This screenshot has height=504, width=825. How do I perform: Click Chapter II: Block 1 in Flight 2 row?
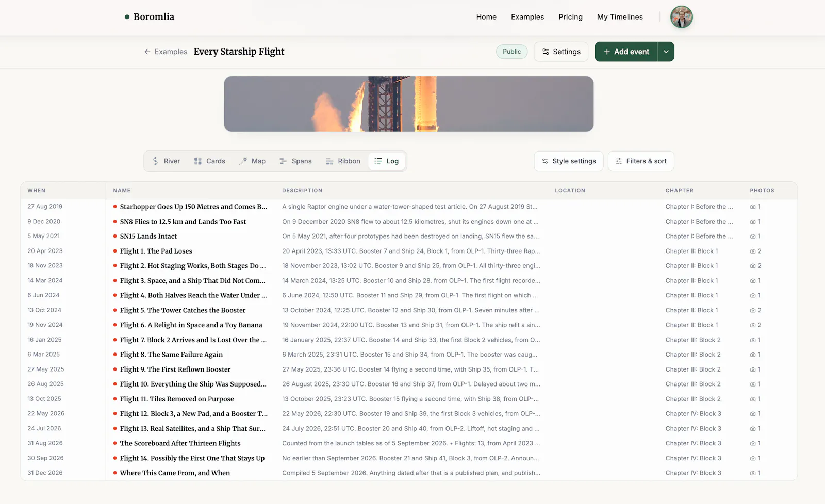[x=691, y=266]
